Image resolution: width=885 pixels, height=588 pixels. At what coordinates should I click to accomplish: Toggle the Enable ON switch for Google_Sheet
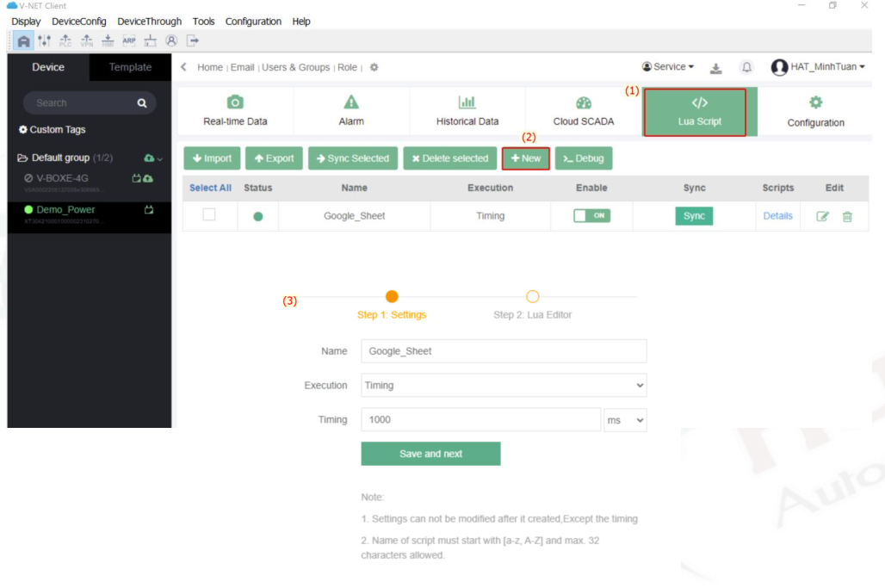click(x=591, y=216)
